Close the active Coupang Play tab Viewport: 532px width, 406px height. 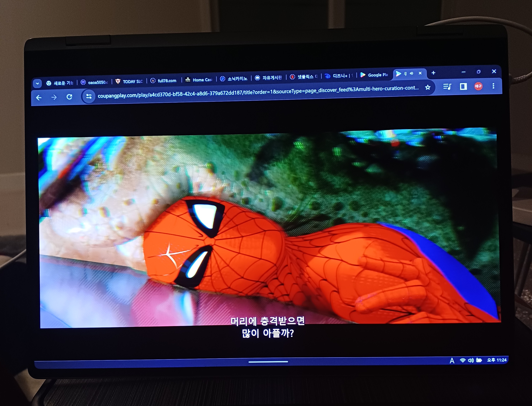[x=420, y=73]
